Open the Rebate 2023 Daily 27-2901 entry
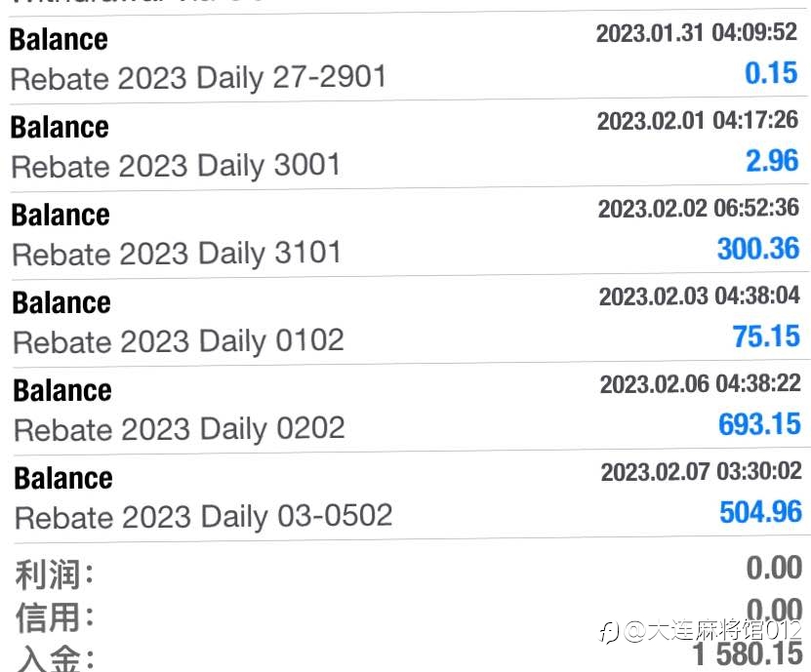The width and height of the screenshot is (811, 672). coord(408,56)
